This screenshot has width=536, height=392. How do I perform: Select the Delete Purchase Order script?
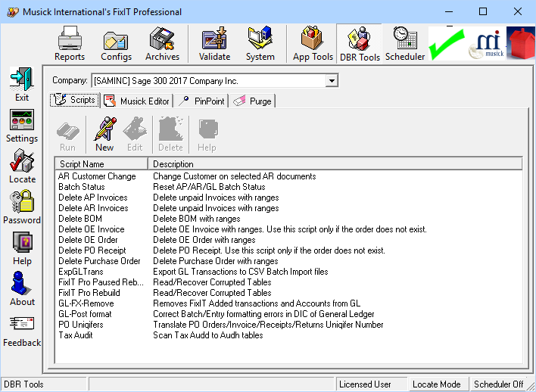coord(99,261)
